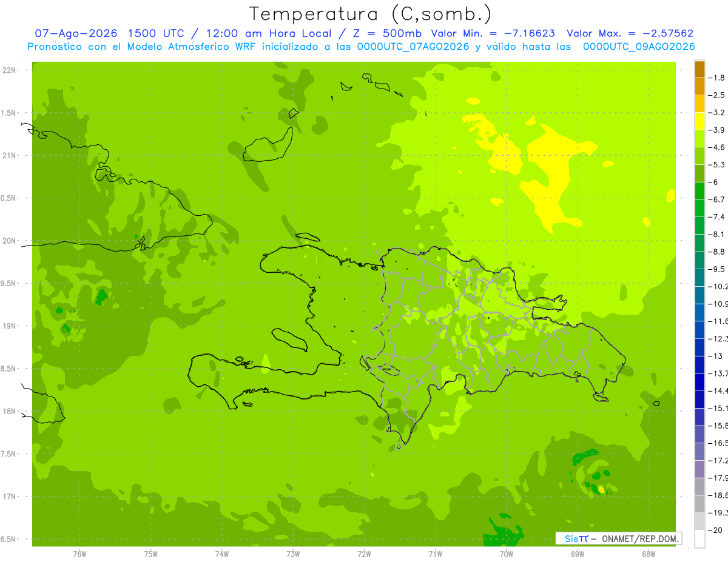Click the "-13" colorbar value
This screenshot has width=728, height=562.
(716, 355)
